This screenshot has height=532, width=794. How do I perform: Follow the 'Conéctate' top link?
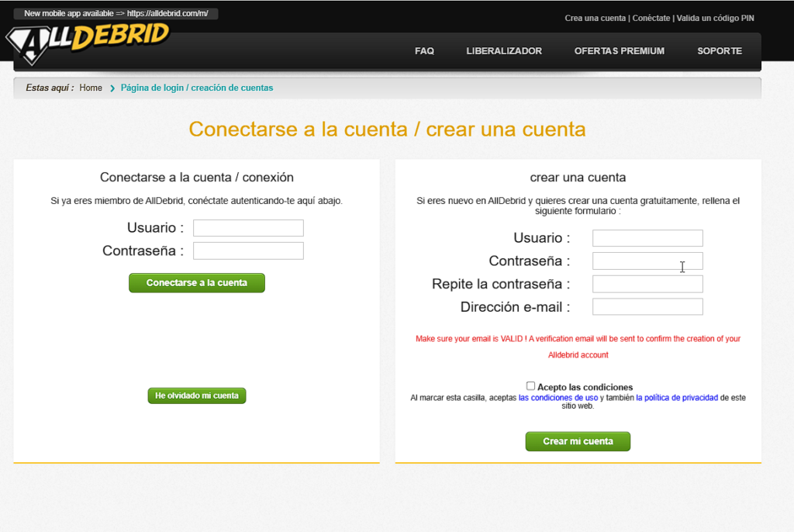651,19
